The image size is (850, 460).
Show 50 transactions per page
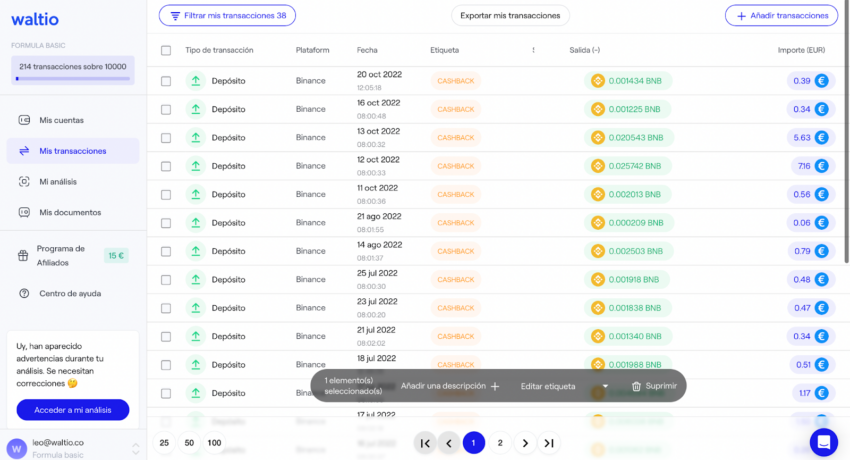pos(189,443)
